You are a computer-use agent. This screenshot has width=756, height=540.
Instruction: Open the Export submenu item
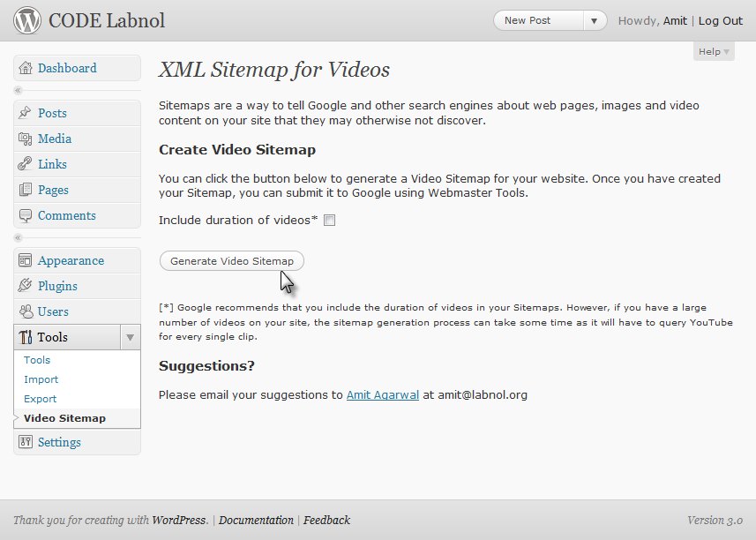[x=41, y=399]
